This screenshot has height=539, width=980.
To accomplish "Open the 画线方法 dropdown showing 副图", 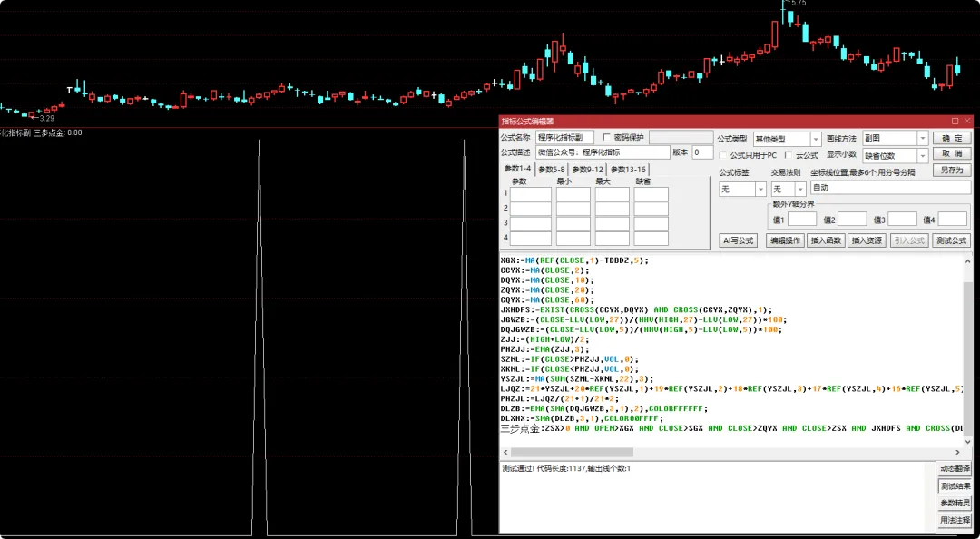I will (923, 138).
